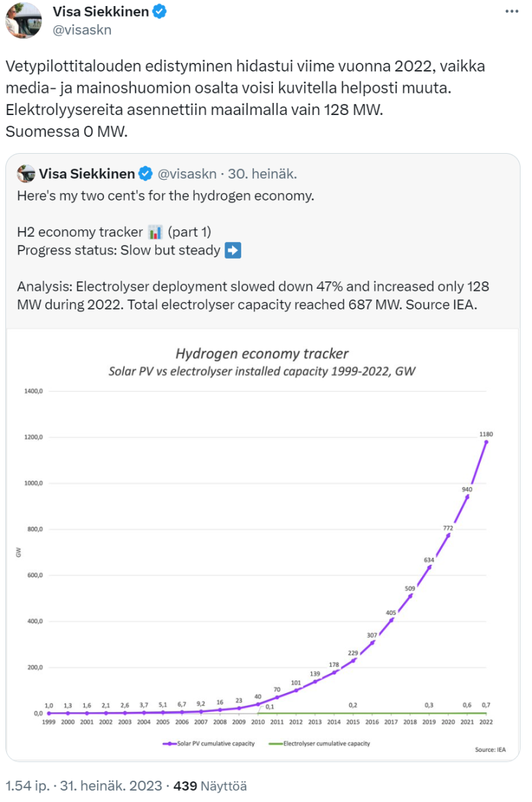Click the right arrow emoji after 'steady'

[x=233, y=251]
